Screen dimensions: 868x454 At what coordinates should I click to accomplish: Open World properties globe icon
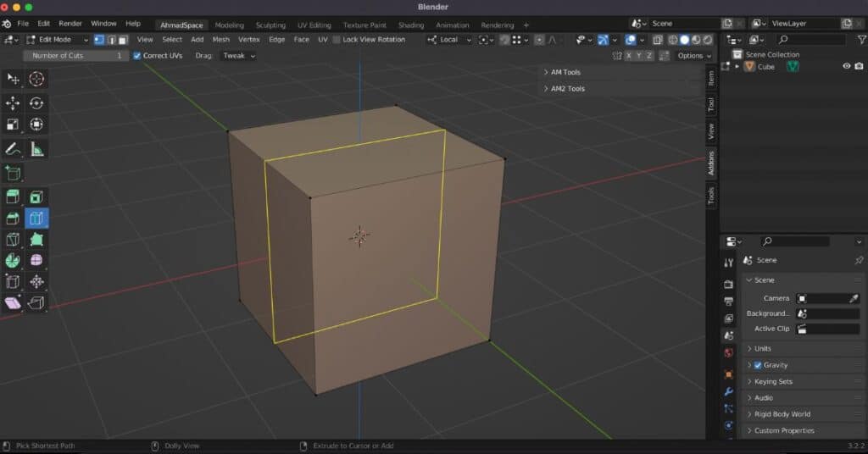coord(728,353)
